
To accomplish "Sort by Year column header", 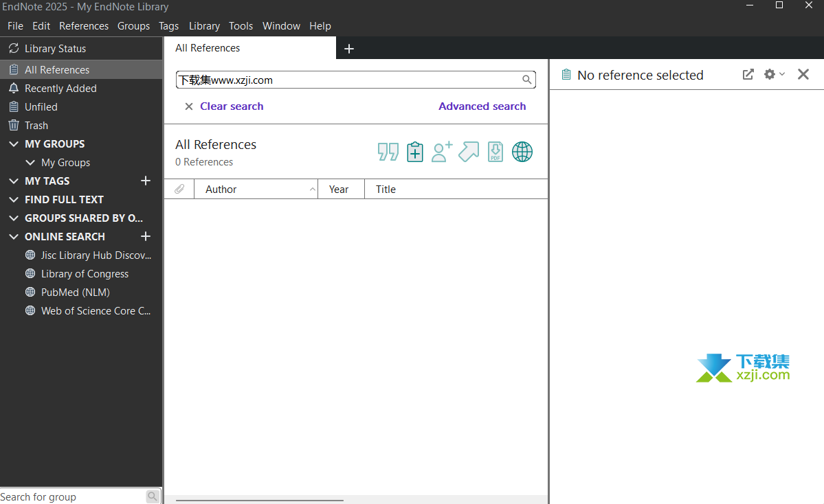I will point(341,189).
